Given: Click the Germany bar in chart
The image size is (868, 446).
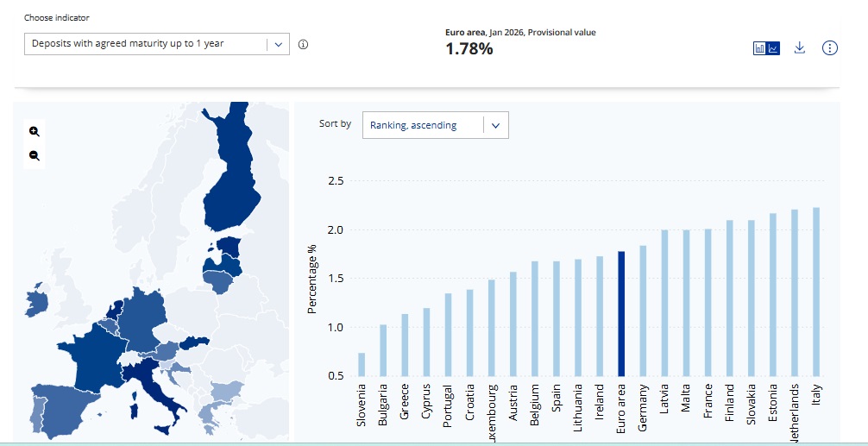Looking at the screenshot, I should (643, 311).
